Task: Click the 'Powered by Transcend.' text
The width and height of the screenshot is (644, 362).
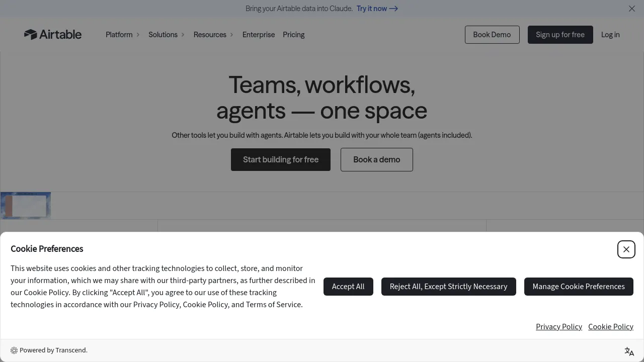Action: (x=53, y=350)
